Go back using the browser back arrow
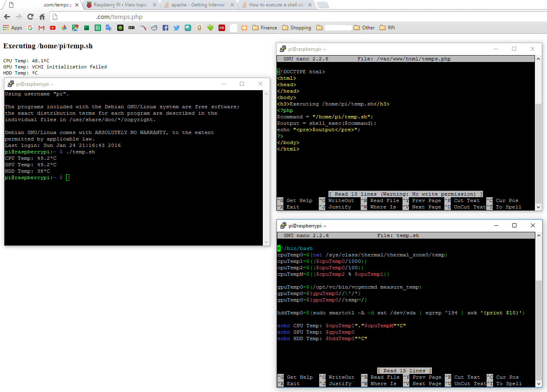The image size is (547, 392). point(7,17)
